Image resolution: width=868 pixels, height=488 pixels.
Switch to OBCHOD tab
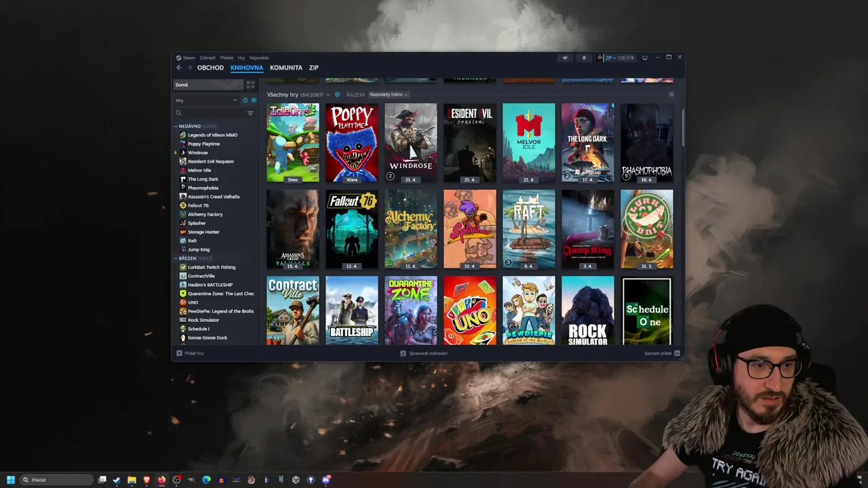[x=210, y=68]
